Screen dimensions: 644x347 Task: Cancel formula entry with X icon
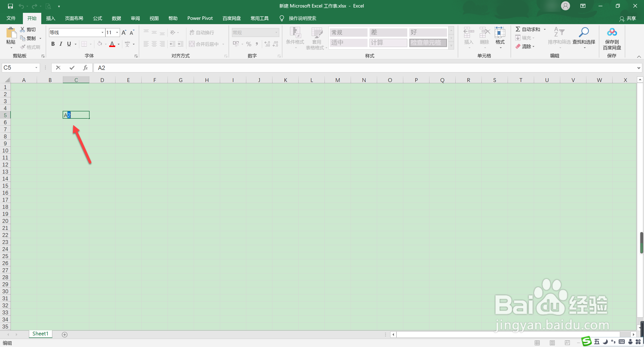(58, 68)
